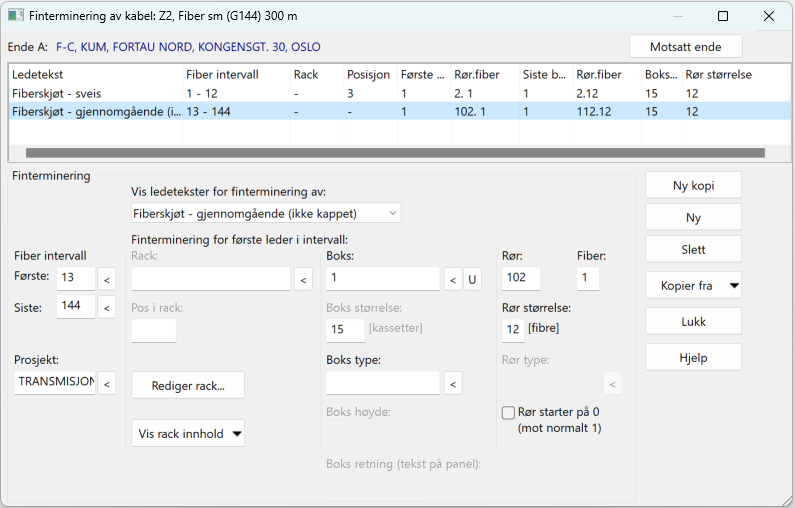Click the picker arrow beside Siste field
Viewport: 795px width, 508px height.
coord(106,308)
